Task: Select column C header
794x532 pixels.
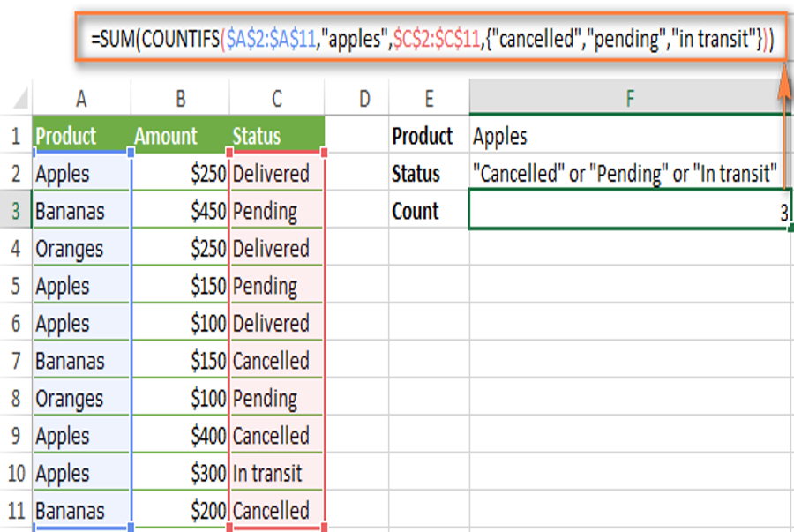Action: (x=276, y=98)
